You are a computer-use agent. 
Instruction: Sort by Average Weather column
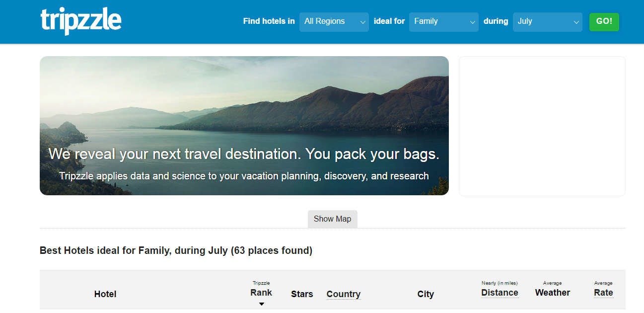pyautogui.click(x=553, y=293)
